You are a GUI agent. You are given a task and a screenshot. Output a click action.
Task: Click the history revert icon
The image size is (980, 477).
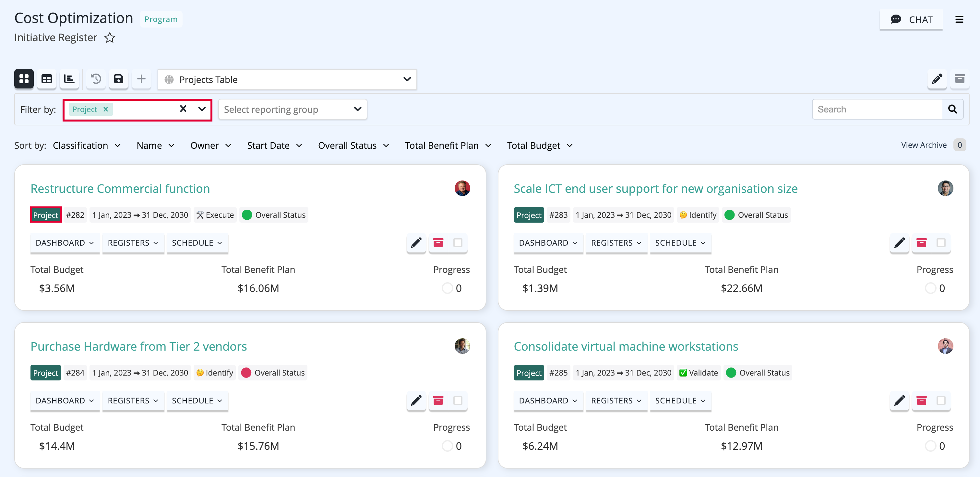click(96, 79)
